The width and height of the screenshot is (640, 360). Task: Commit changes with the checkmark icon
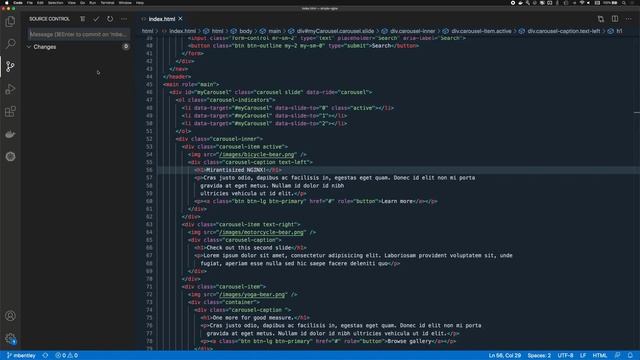click(x=96, y=19)
